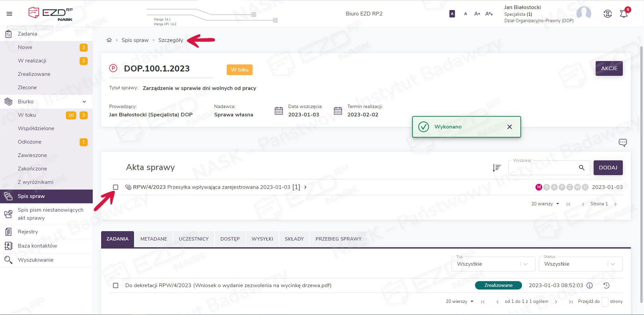Open the PRZEBIEG SPRAWY tab
Image resolution: width=644 pixels, height=315 pixels.
pos(338,239)
